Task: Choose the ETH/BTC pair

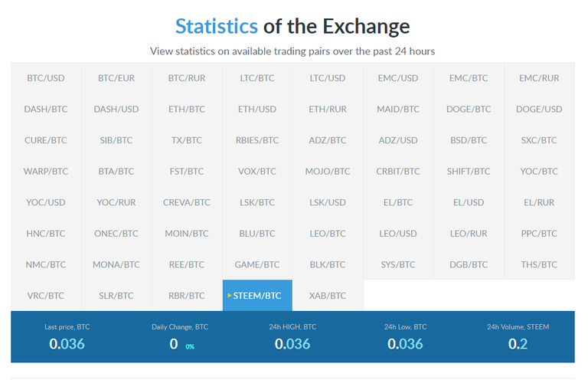Action: pos(187,110)
